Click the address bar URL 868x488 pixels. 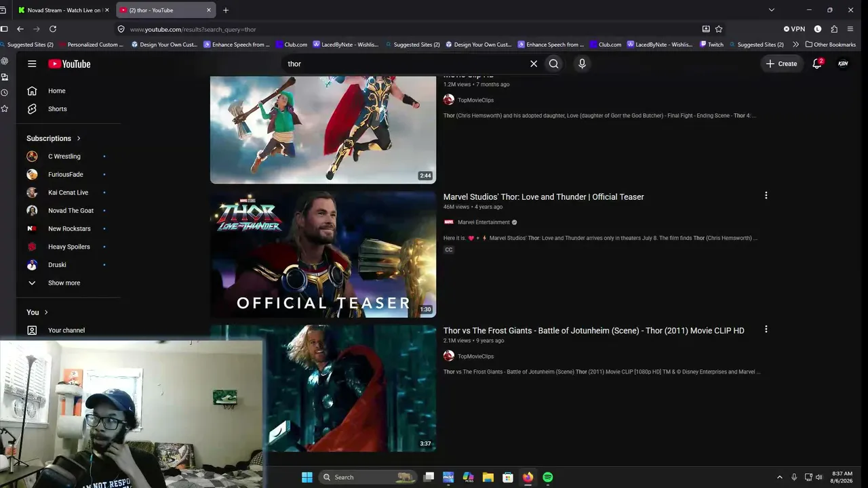(193, 30)
